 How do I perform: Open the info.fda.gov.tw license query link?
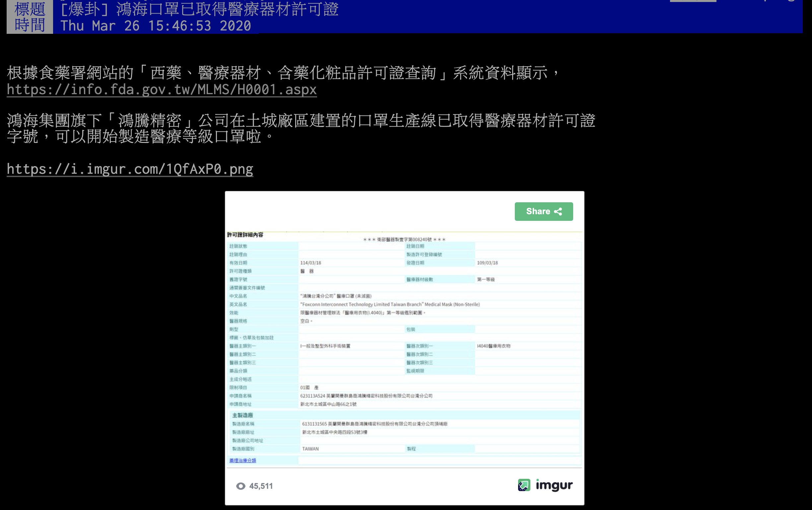162,90
